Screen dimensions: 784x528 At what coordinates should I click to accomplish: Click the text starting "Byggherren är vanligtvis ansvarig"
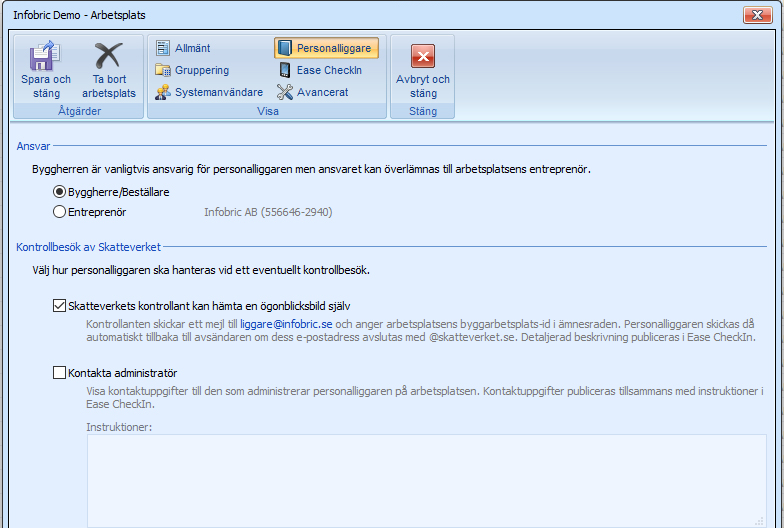311,169
